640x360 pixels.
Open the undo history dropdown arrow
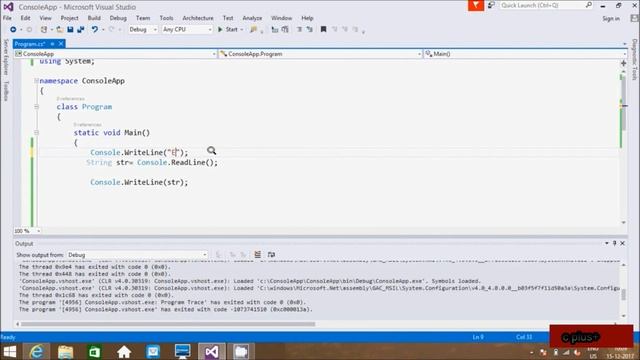(103, 29)
